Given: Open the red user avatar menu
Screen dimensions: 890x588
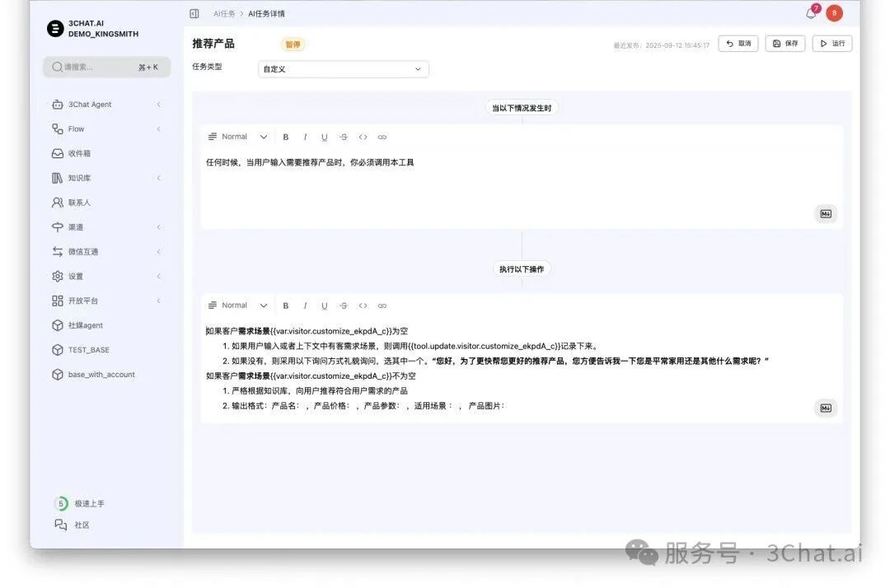Looking at the screenshot, I should pos(834,13).
